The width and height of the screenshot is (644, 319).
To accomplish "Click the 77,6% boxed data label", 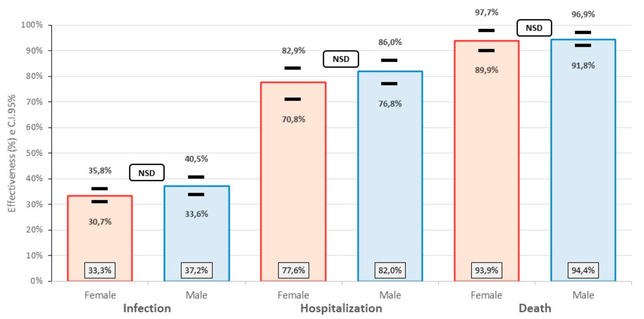I will 293,270.
